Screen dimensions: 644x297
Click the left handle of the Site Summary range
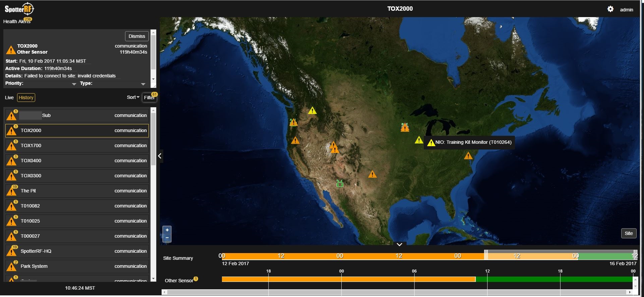coord(486,255)
